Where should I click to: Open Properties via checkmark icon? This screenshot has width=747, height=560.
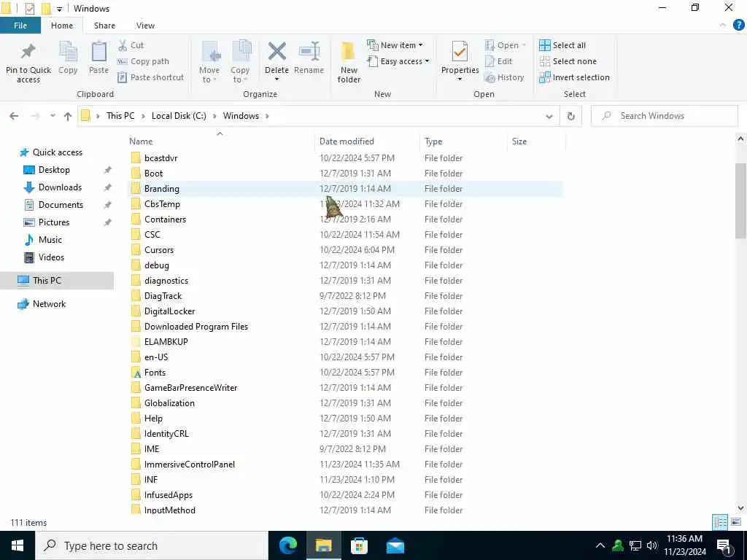pos(460,52)
